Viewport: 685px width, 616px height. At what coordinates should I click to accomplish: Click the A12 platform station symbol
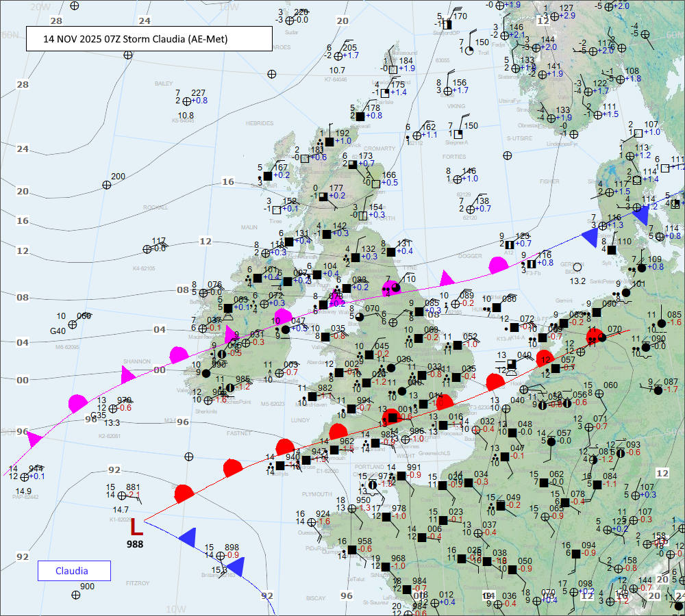509,244
